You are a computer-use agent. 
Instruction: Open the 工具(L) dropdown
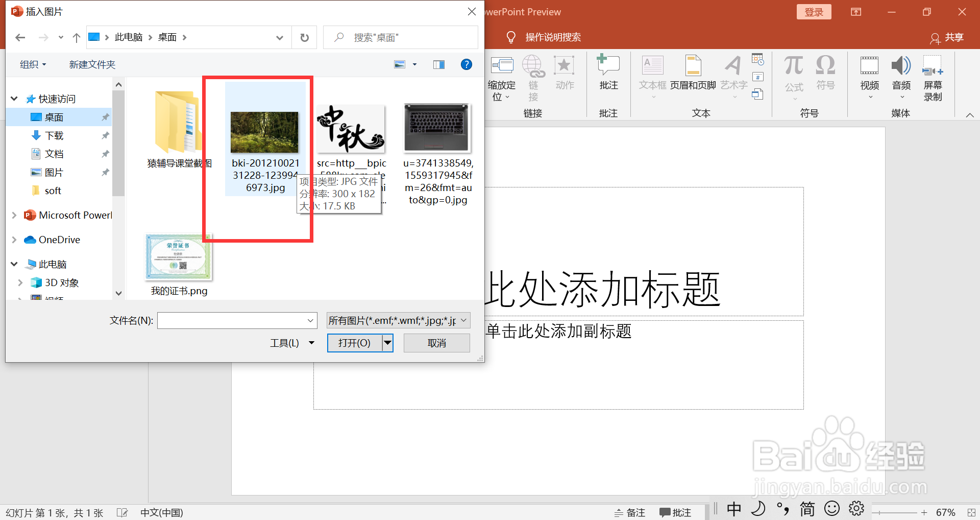click(x=292, y=343)
